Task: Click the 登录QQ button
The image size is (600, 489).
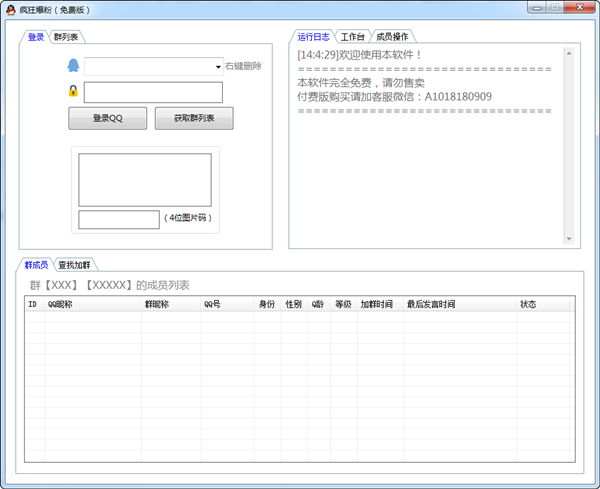Action: [108, 118]
